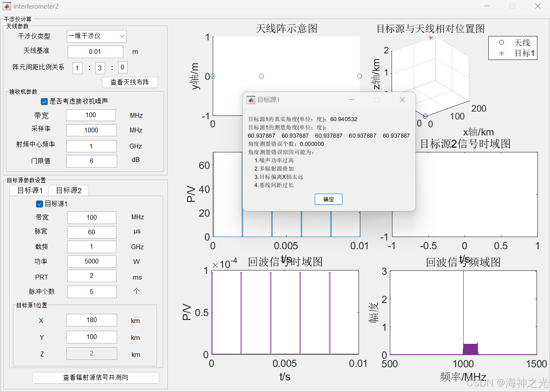Select the first 阵元间距比例 box showing 1
Image resolution: width=550 pixels, height=392 pixels.
coord(77,68)
